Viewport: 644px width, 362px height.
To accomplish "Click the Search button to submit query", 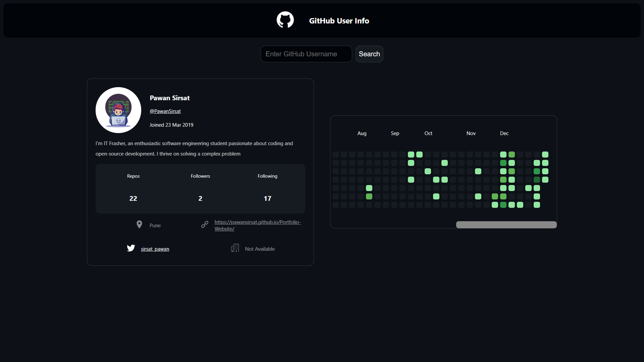I will click(369, 54).
